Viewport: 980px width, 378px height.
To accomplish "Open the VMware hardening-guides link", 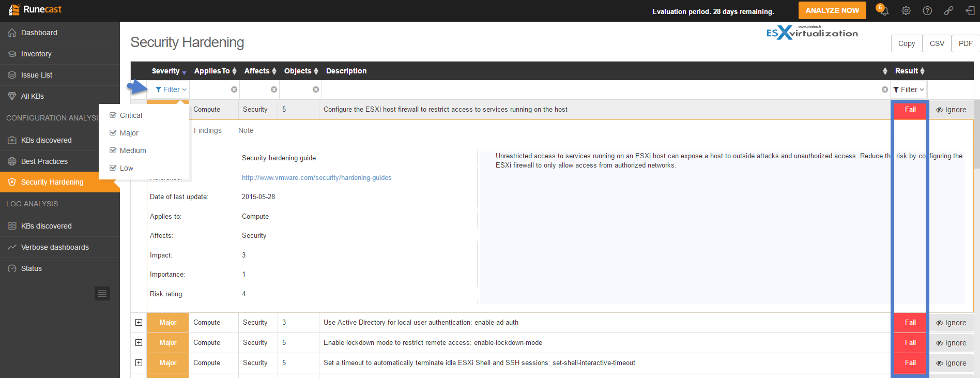I will pyautogui.click(x=316, y=177).
